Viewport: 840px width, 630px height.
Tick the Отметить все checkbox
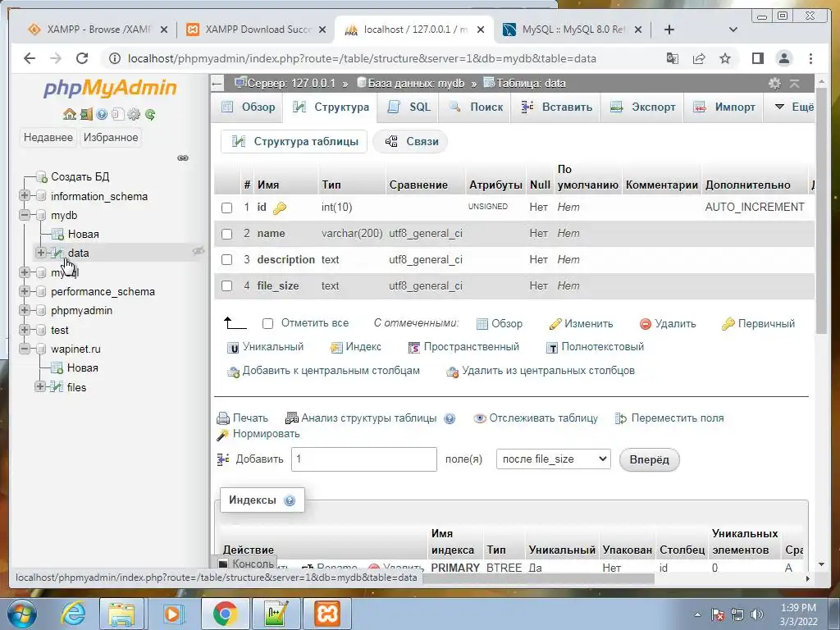pyautogui.click(x=268, y=323)
